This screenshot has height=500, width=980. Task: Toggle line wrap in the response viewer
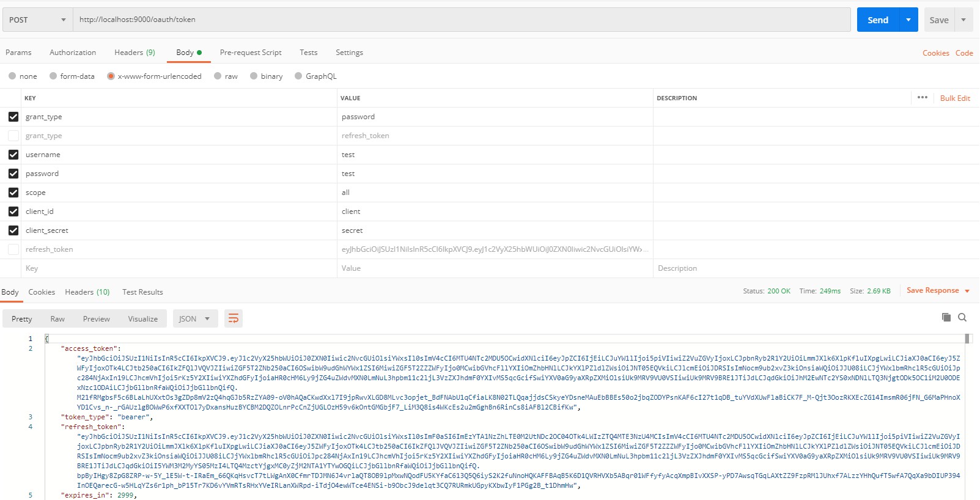(233, 318)
